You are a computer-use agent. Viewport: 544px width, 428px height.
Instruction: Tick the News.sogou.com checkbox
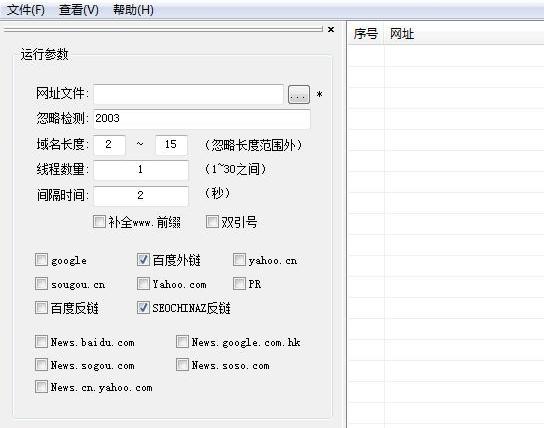[x=41, y=365]
